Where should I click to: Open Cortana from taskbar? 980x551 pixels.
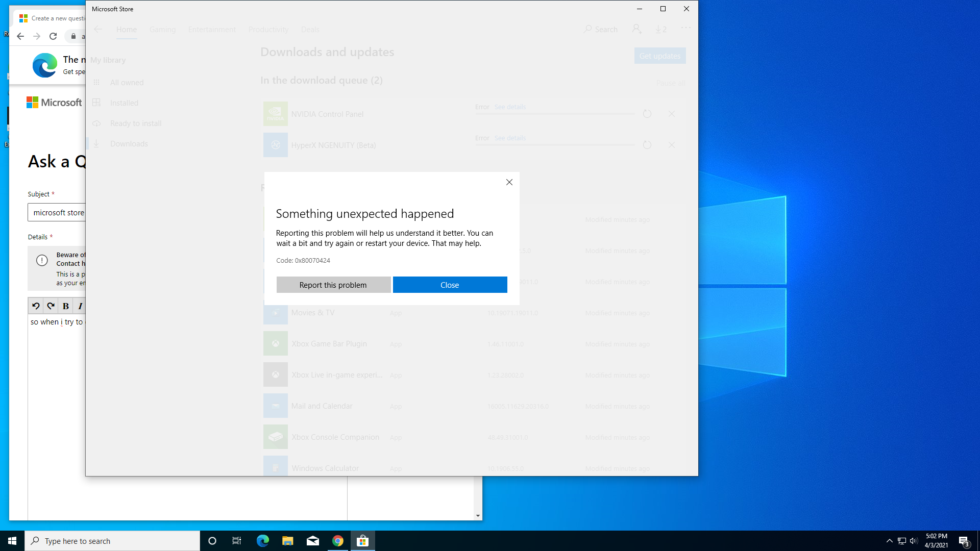click(x=212, y=541)
